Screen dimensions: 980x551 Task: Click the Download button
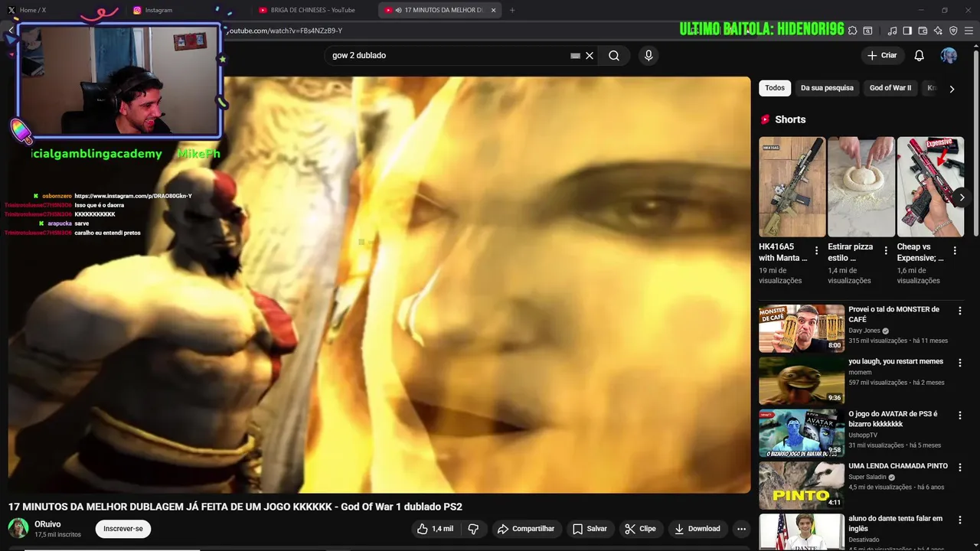(x=697, y=529)
